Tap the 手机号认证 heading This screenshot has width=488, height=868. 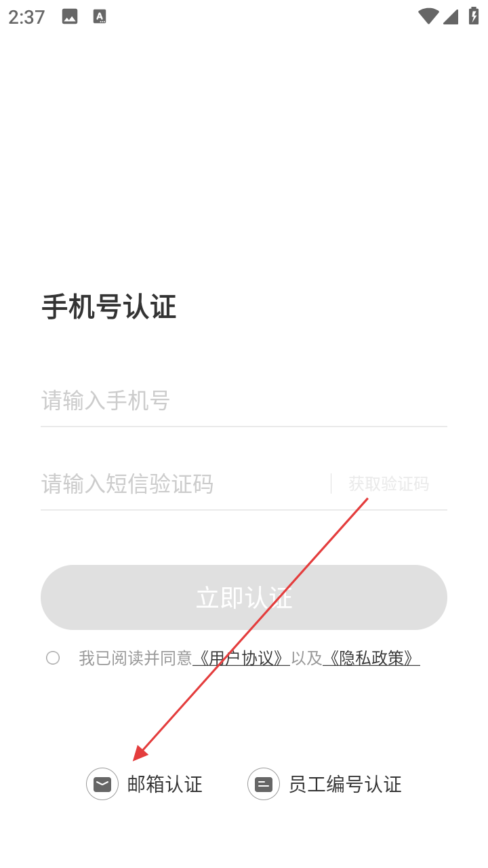point(109,307)
